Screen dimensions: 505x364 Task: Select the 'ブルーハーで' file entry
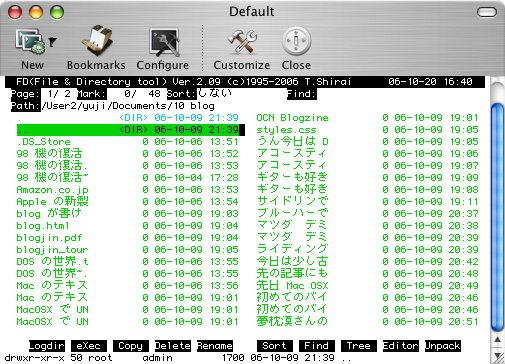tap(368, 214)
